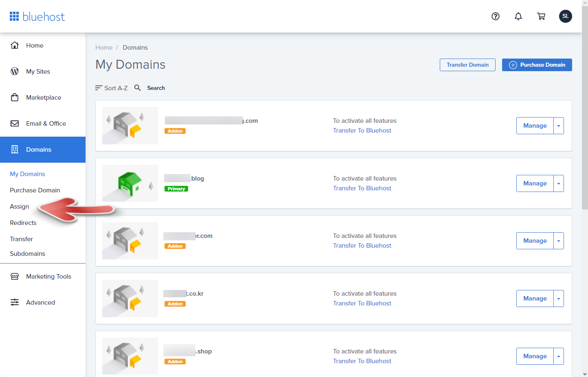Expand the Manage dropdown arrow for the .blog domain

click(559, 183)
